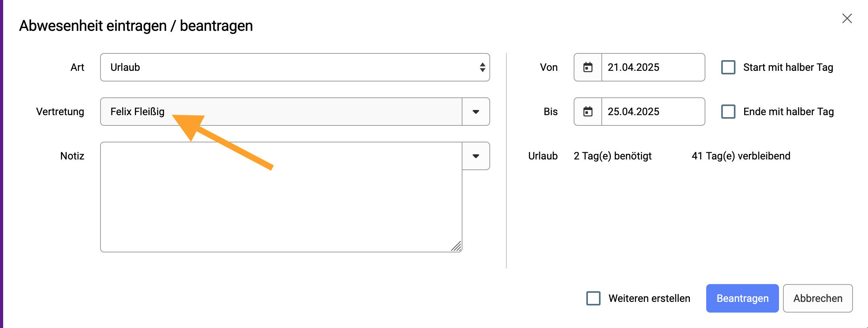Click the Vertretung field label

click(x=60, y=112)
